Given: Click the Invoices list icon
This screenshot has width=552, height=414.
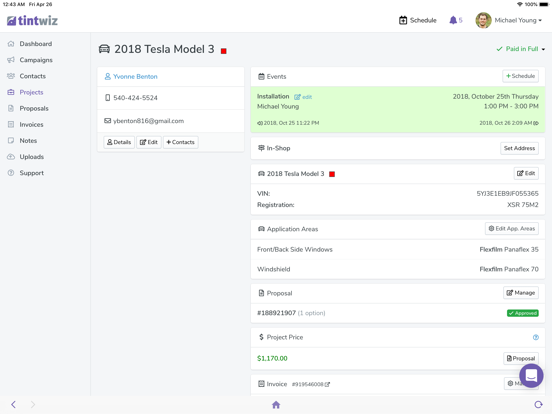Looking at the screenshot, I should point(11,125).
